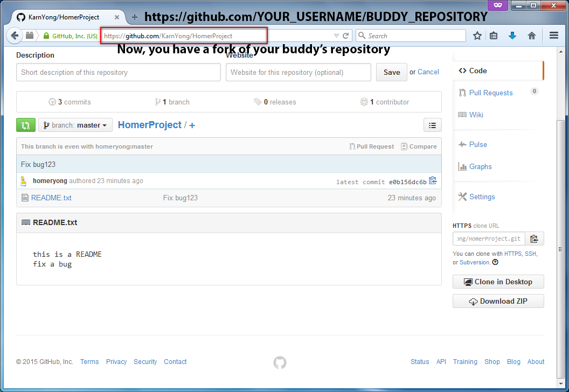Expand the branch: master dropdown
Image resolution: width=569 pixels, height=392 pixels.
(x=75, y=125)
